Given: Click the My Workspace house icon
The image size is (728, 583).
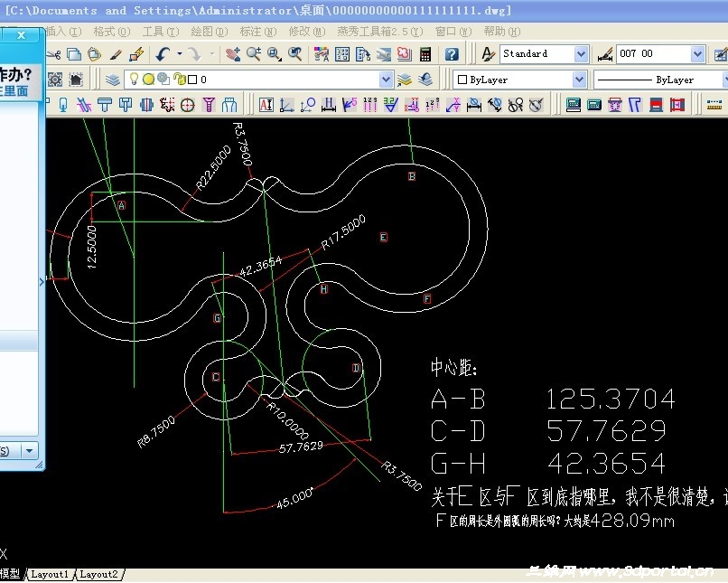Looking at the screenshot, I should pos(76,80).
